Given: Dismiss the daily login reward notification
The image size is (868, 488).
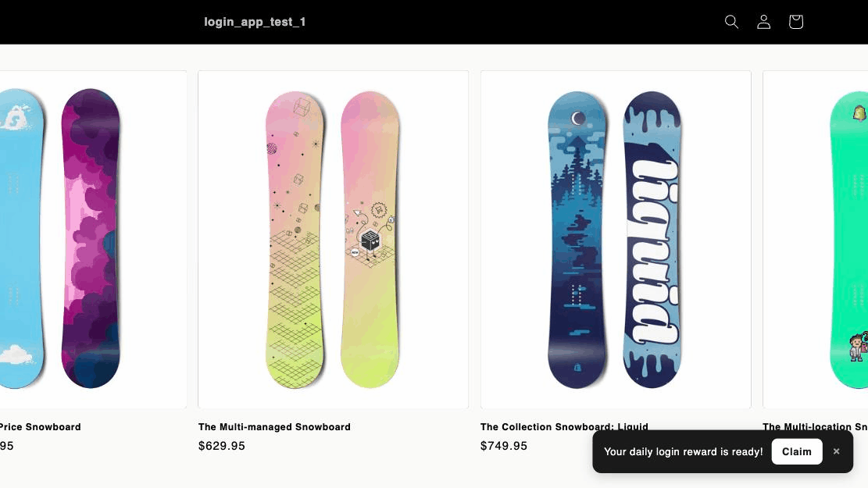Looking at the screenshot, I should point(837,451).
